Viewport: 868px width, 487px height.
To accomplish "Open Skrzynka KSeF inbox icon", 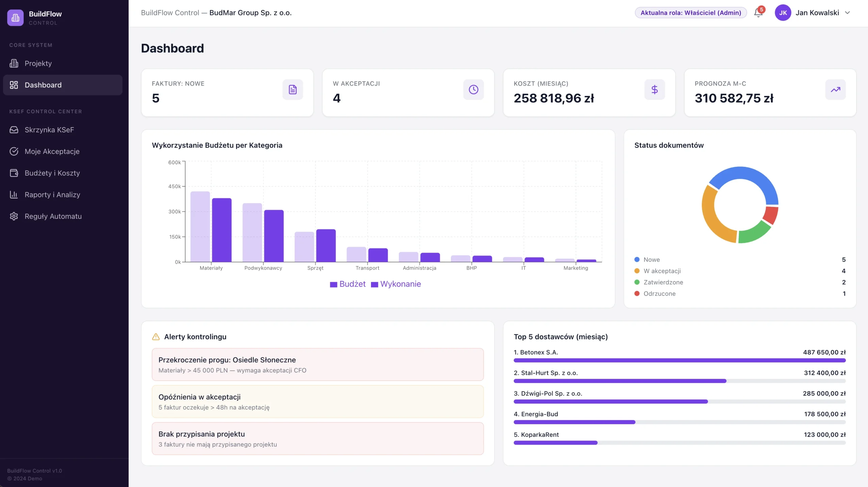I will [14, 130].
